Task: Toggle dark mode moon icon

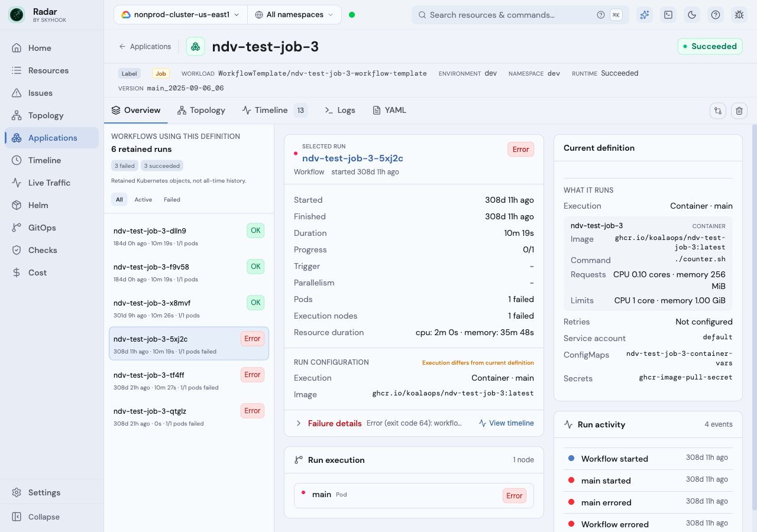Action: [692, 15]
